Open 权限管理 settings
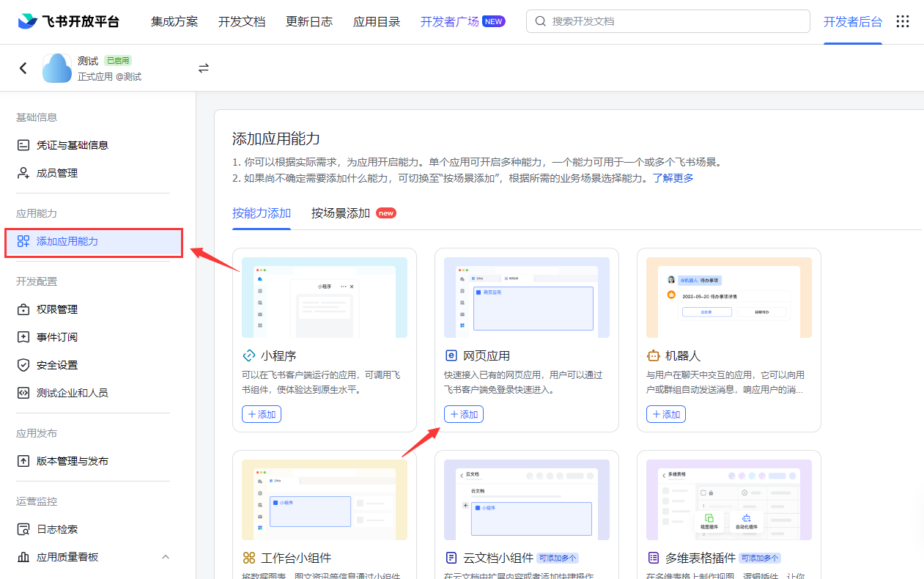Image resolution: width=924 pixels, height=579 pixels. pyautogui.click(x=57, y=309)
